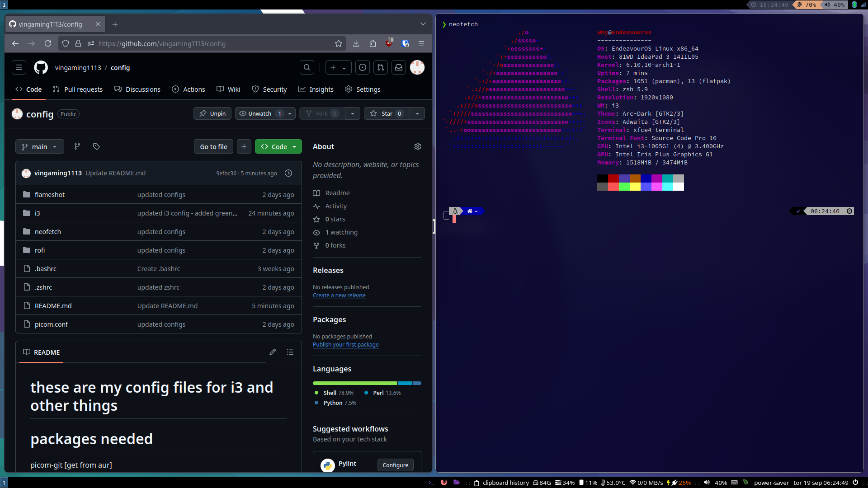868x488 pixels.
Task: Select the green Shell segment in the languages bar
Action: 354,383
